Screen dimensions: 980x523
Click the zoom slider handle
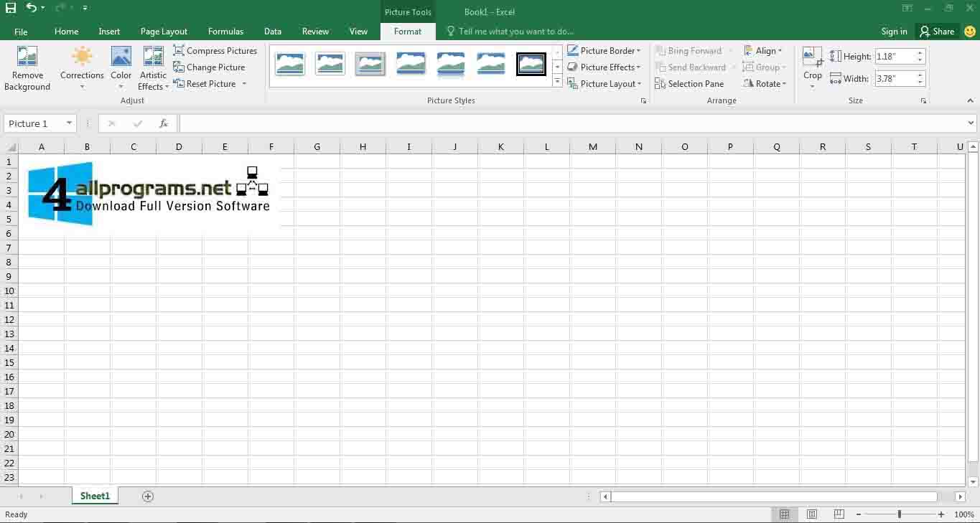(900, 514)
